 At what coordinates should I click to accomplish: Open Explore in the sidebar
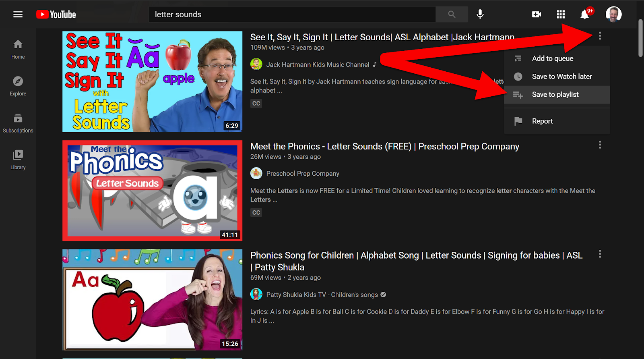point(18,86)
